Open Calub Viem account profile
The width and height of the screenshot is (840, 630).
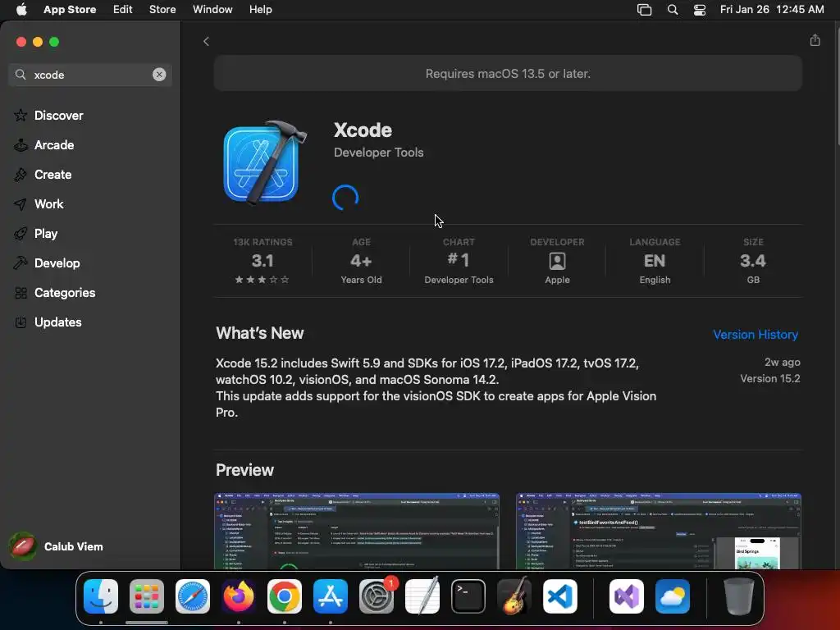pyautogui.click(x=57, y=546)
